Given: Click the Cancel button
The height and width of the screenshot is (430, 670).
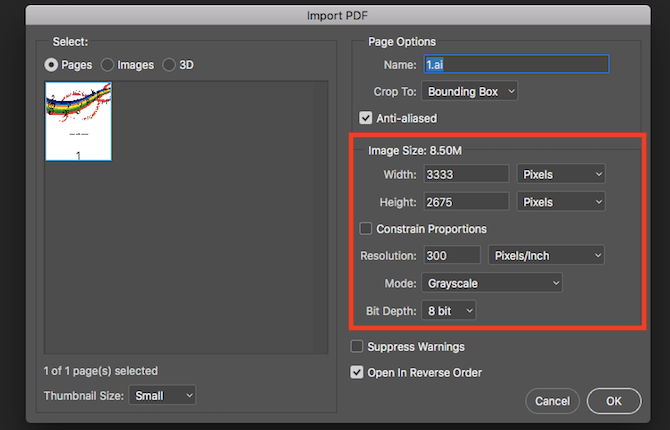Looking at the screenshot, I should coord(552,401).
